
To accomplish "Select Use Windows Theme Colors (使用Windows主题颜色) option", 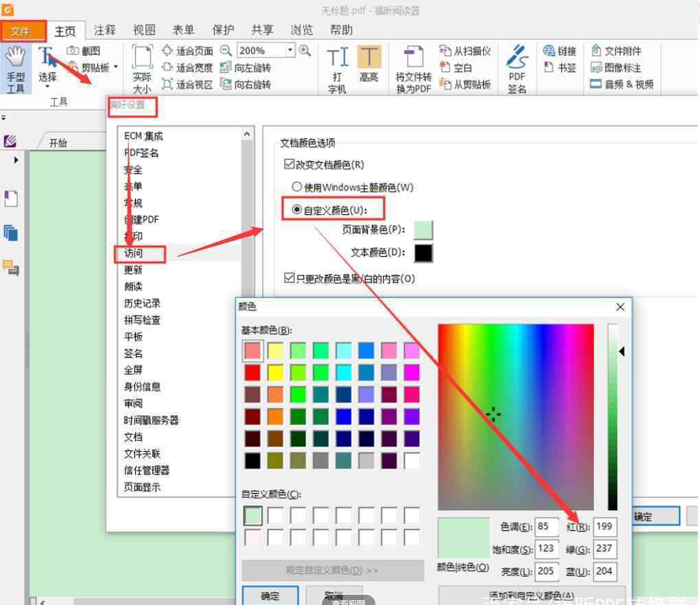I will coord(297,186).
